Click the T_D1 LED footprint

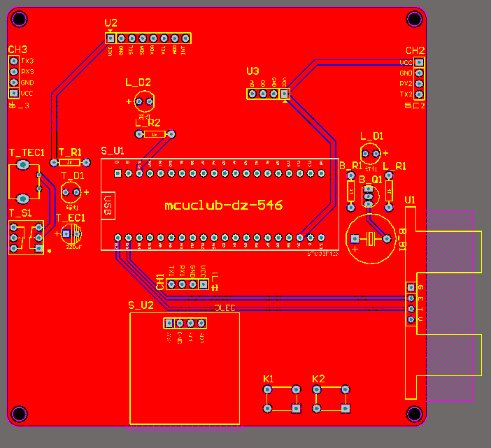[x=71, y=192]
